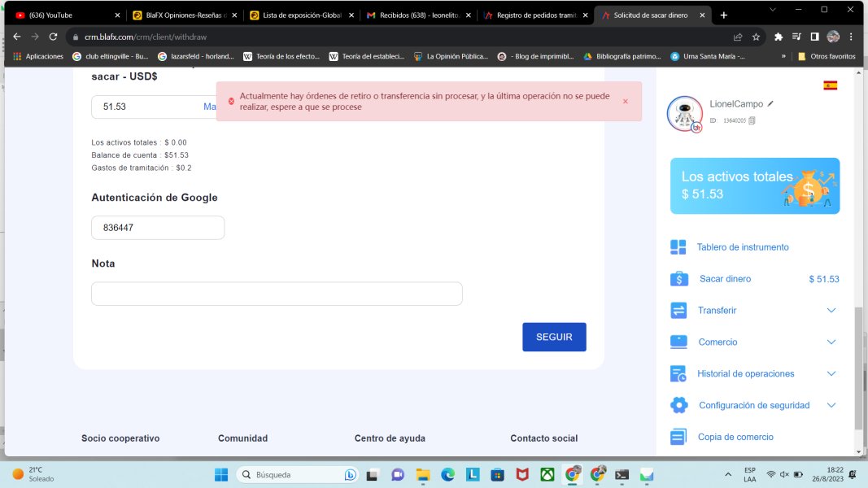
Task: Click the Spanish flag language icon
Action: coord(830,85)
